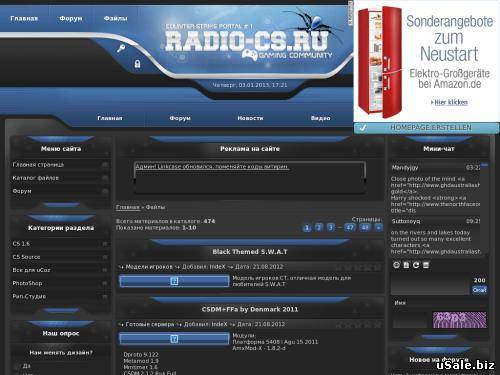This screenshot has height=375, width=500.
Task: Click the IndeX author of the CSDM+FFa entry
Action: point(219,324)
